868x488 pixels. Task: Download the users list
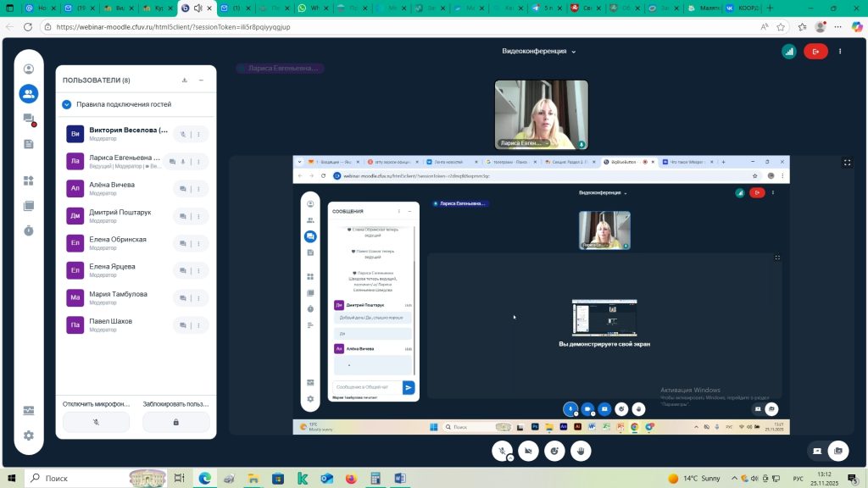pyautogui.click(x=185, y=80)
